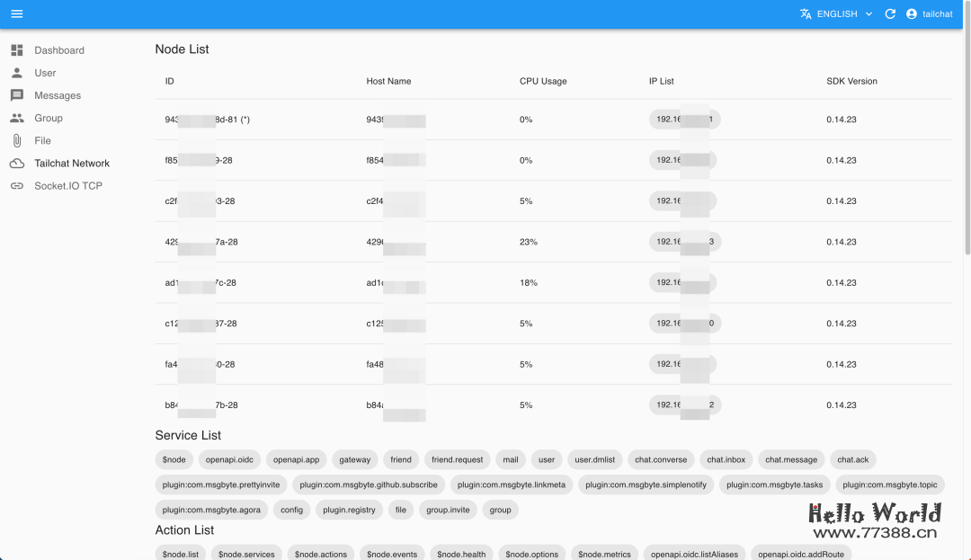Open the ENGLISH language dropdown
The image size is (971, 560).
pyautogui.click(x=840, y=13)
